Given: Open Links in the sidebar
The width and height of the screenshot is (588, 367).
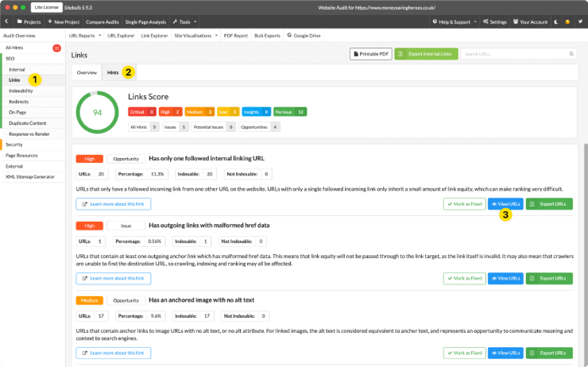Looking at the screenshot, I should tap(14, 80).
